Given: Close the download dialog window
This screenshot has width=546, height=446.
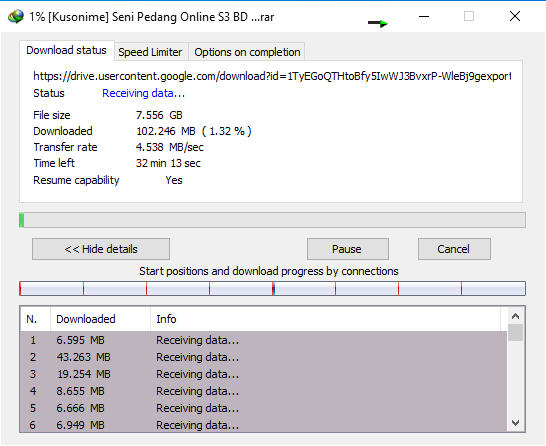Looking at the screenshot, I should point(515,16).
